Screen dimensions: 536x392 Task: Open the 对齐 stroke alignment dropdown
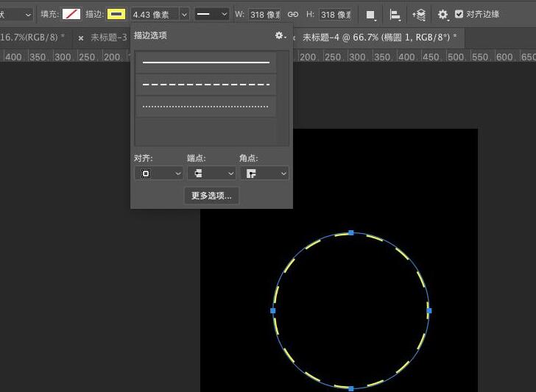(158, 174)
